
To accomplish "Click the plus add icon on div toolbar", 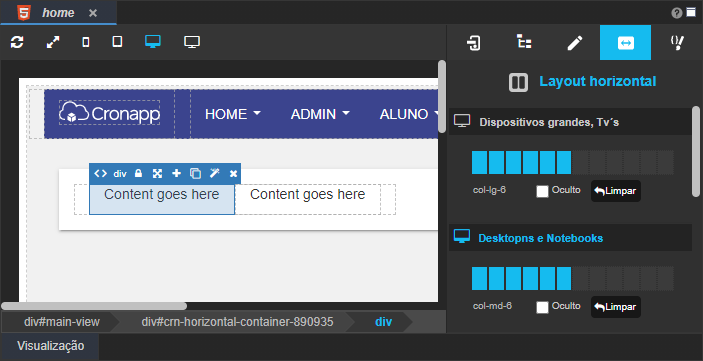I will coord(177,173).
